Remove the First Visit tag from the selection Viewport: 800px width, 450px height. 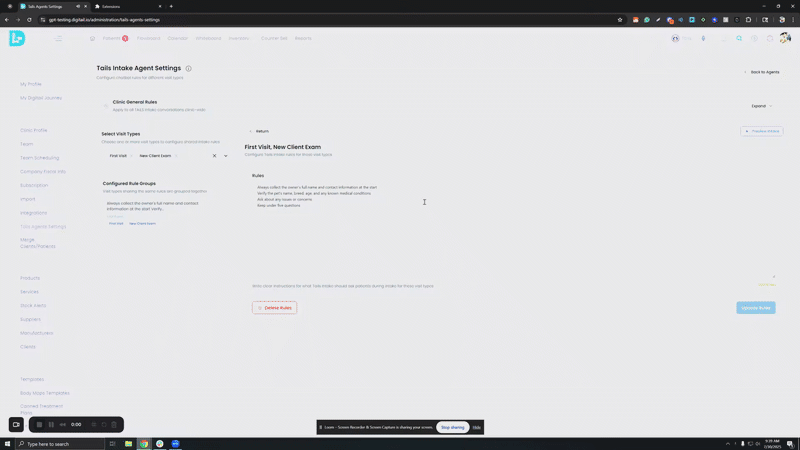click(x=131, y=156)
